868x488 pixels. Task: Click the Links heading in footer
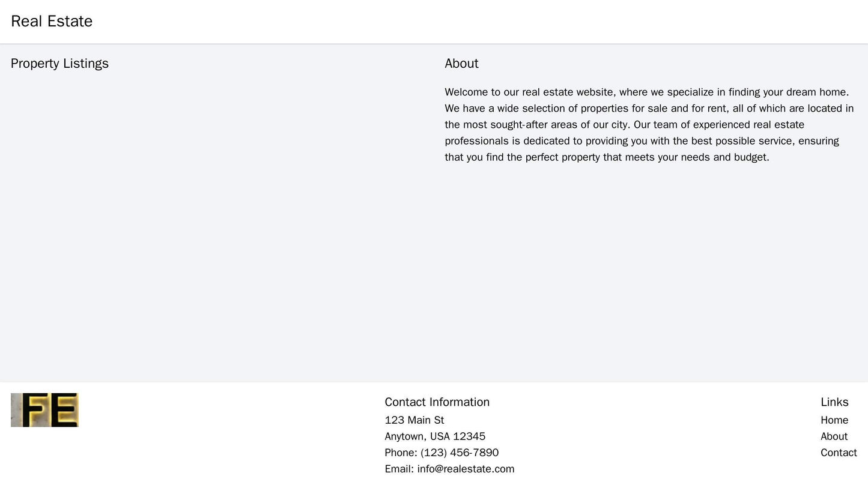[x=834, y=402]
